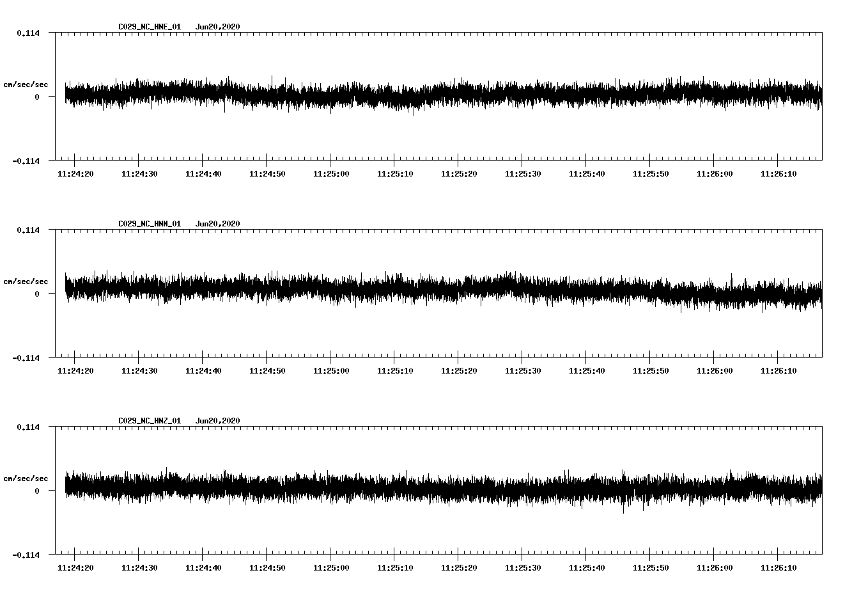Select 11:26:00 time tick on HNE plot
868x591 pixels.
(715, 174)
